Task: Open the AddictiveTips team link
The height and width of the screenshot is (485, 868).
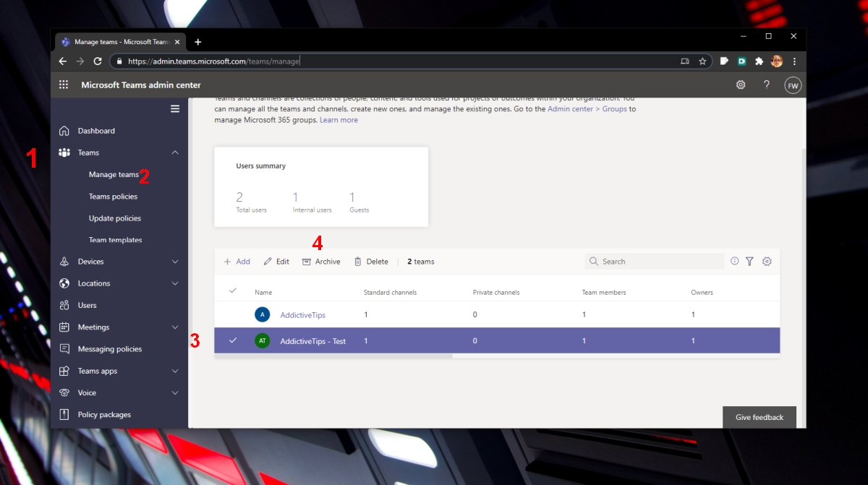Action: (x=305, y=315)
